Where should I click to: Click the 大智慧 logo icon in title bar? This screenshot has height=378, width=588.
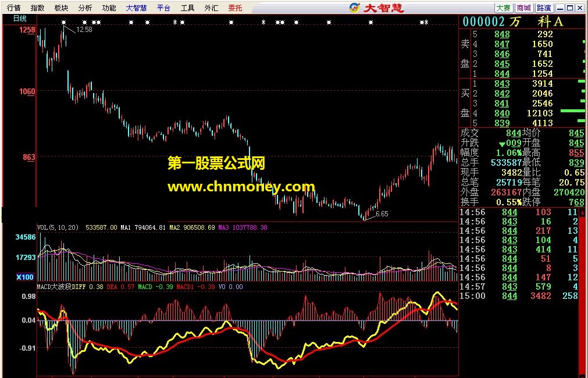(354, 7)
